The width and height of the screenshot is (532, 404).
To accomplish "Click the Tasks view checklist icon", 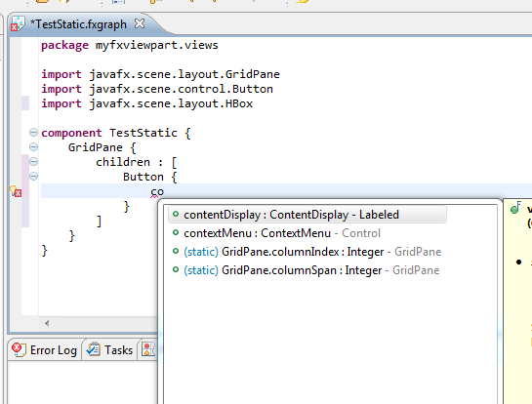I will (x=93, y=349).
